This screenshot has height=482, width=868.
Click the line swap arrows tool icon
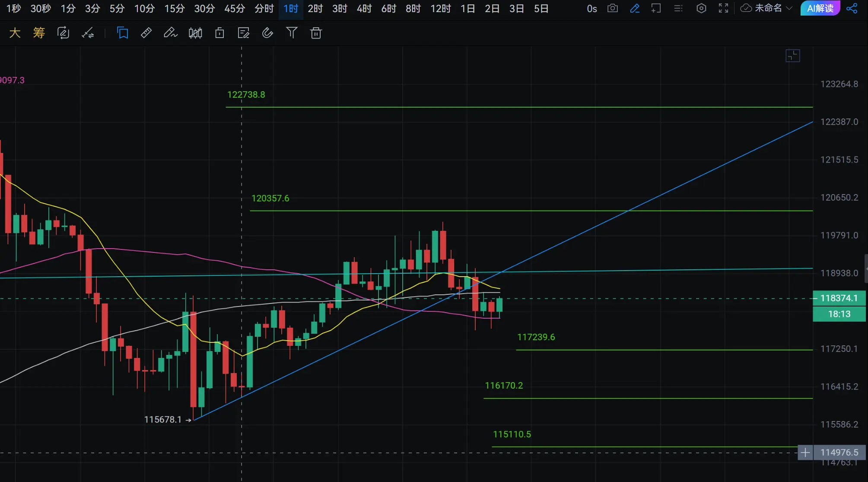click(x=88, y=33)
